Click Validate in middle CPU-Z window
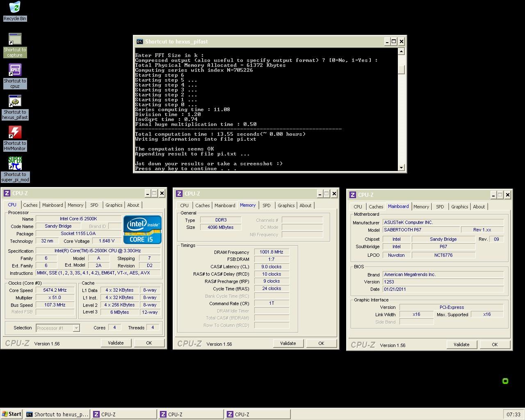525x420 pixels. coord(288,343)
